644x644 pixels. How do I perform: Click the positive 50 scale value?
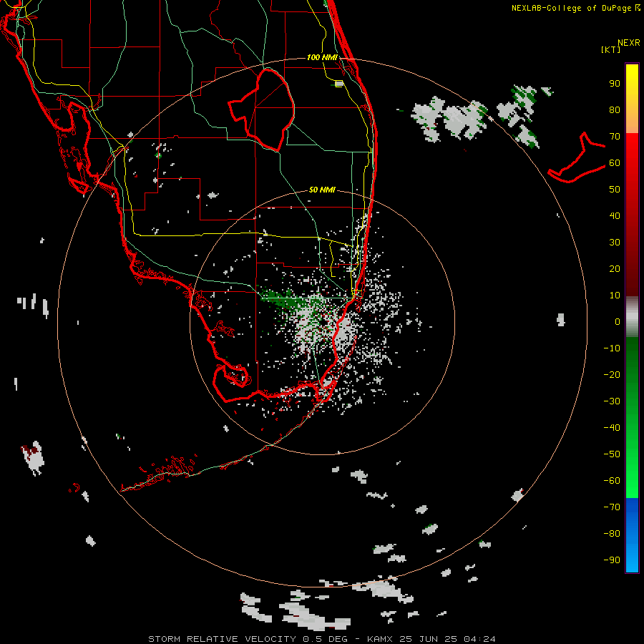point(615,190)
